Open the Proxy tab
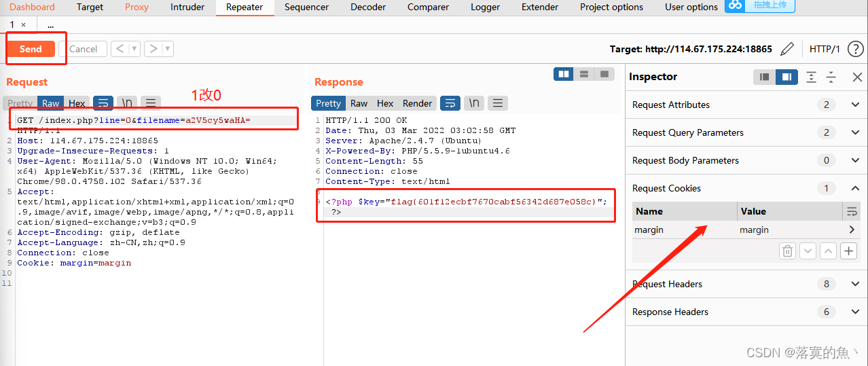Image resolution: width=868 pixels, height=366 pixels. point(137,7)
